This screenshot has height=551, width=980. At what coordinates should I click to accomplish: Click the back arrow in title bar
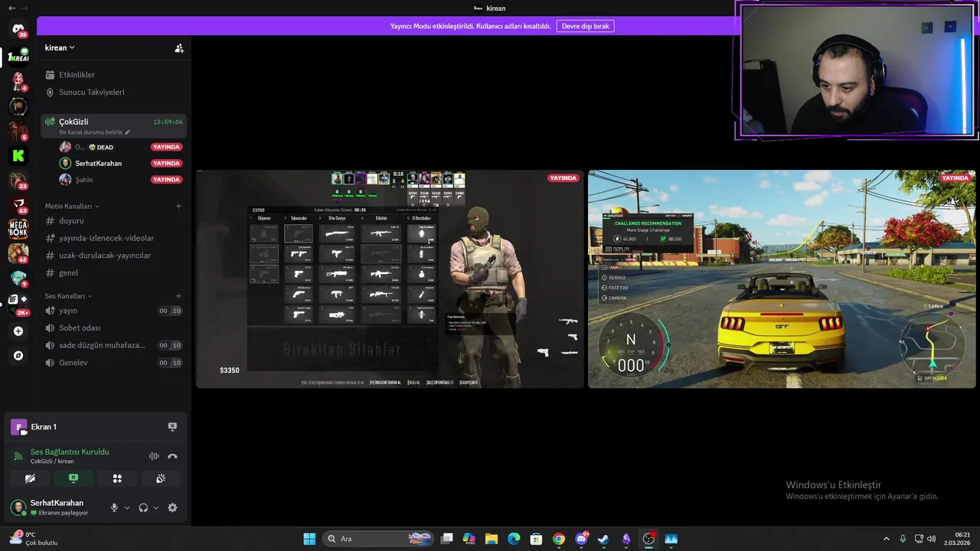(x=11, y=8)
